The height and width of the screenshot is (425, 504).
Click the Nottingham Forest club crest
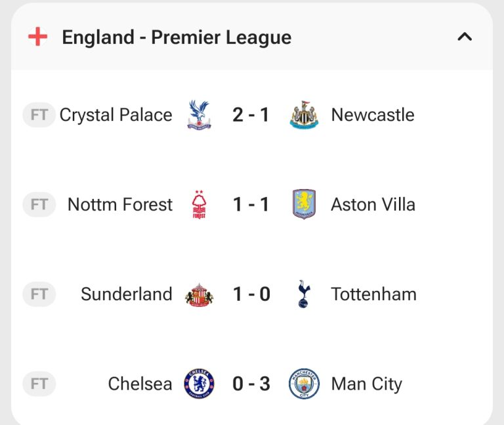point(198,204)
